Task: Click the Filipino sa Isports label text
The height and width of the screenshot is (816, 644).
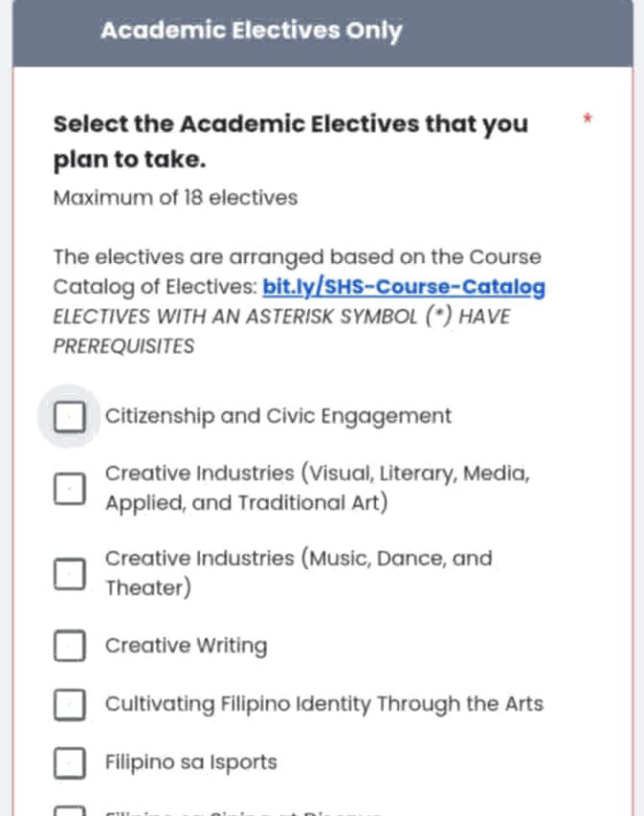Action: tap(189, 762)
